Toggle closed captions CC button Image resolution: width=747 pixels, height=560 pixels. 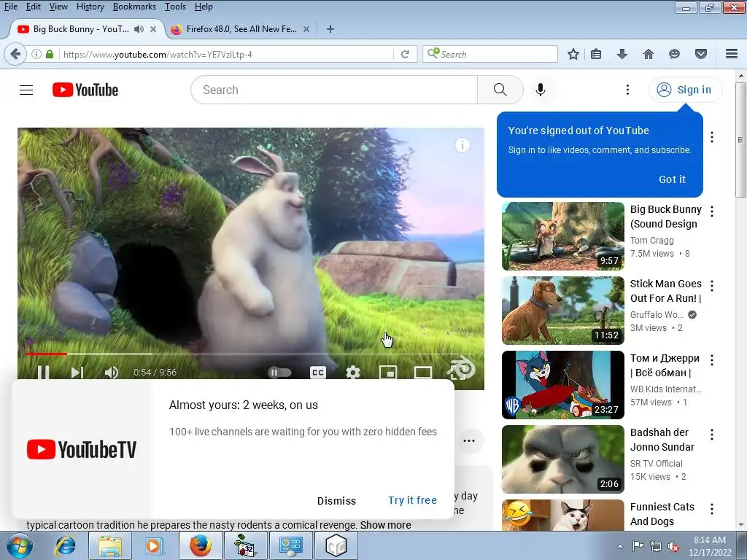(318, 373)
